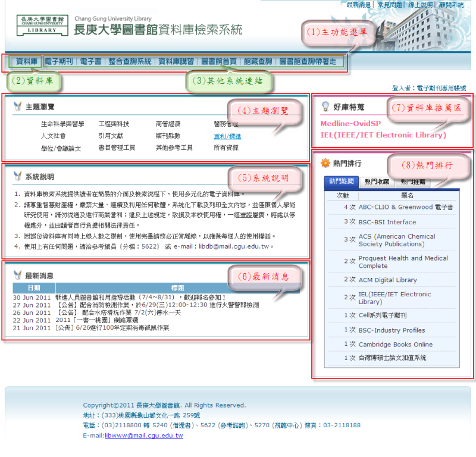Browse 所有資源 category
The image size is (476, 457).
[226, 148]
